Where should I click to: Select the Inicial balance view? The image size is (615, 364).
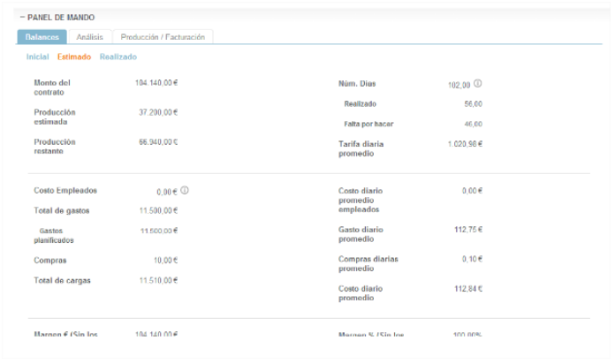click(x=37, y=57)
